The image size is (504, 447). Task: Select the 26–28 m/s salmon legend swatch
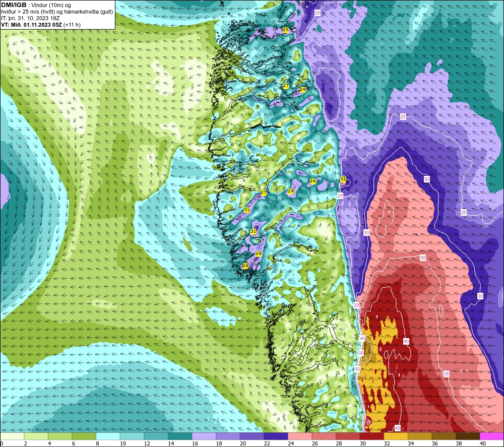tap(324, 436)
